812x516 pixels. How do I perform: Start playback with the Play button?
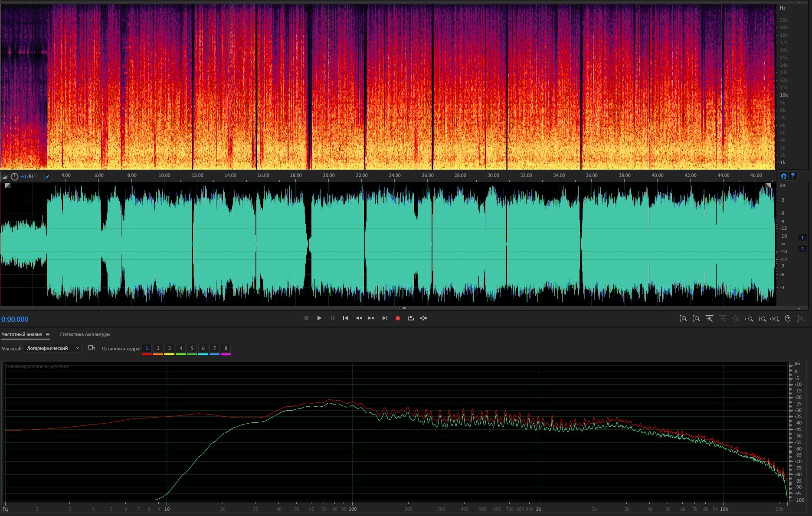(x=319, y=318)
